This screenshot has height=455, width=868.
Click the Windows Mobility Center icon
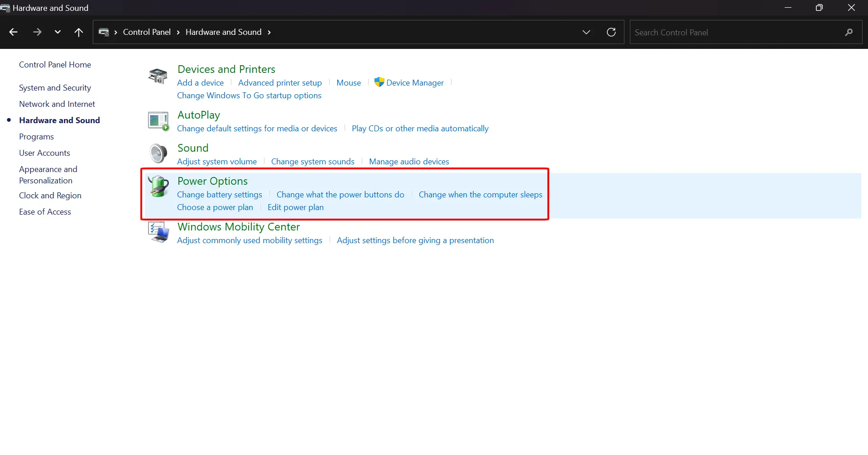click(x=158, y=232)
